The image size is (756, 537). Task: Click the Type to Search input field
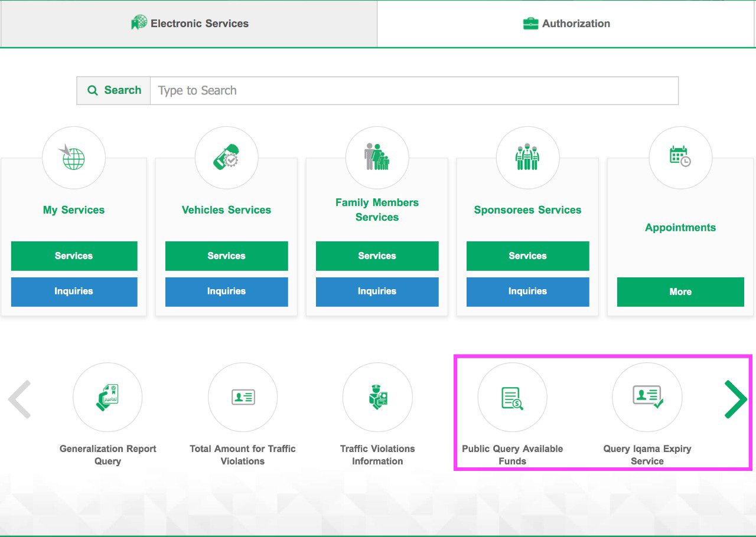413,90
